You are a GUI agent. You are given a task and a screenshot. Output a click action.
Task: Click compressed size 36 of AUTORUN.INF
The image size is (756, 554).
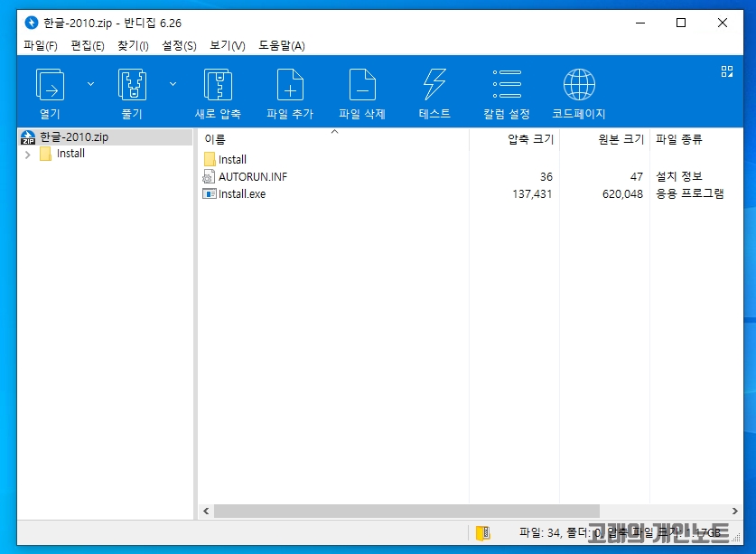546,177
